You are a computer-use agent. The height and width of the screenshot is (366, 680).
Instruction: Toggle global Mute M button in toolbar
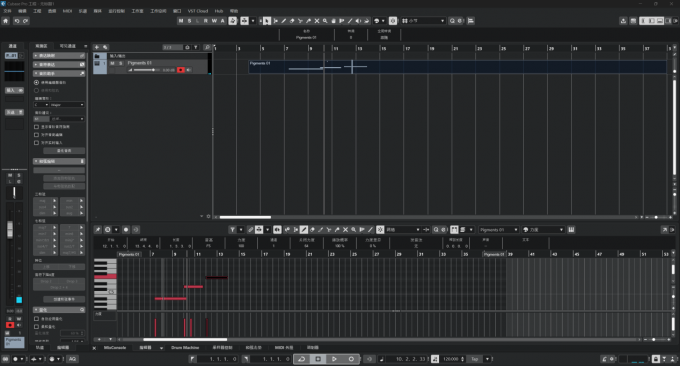tap(181, 21)
